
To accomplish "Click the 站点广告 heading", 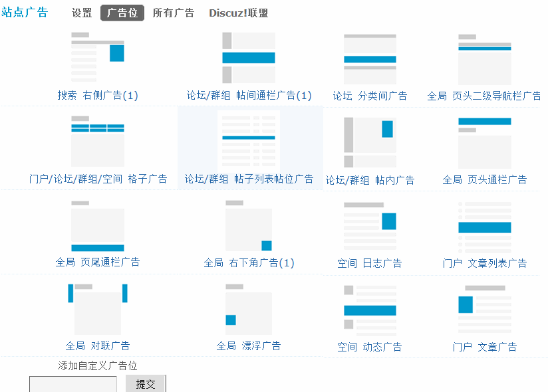I will tap(25, 12).
